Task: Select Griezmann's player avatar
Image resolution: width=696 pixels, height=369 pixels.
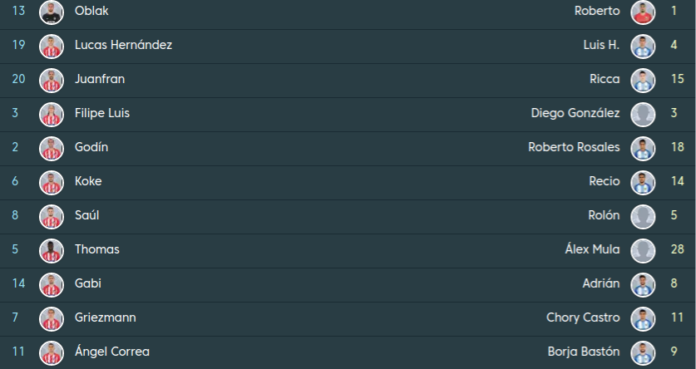Action: [51, 317]
